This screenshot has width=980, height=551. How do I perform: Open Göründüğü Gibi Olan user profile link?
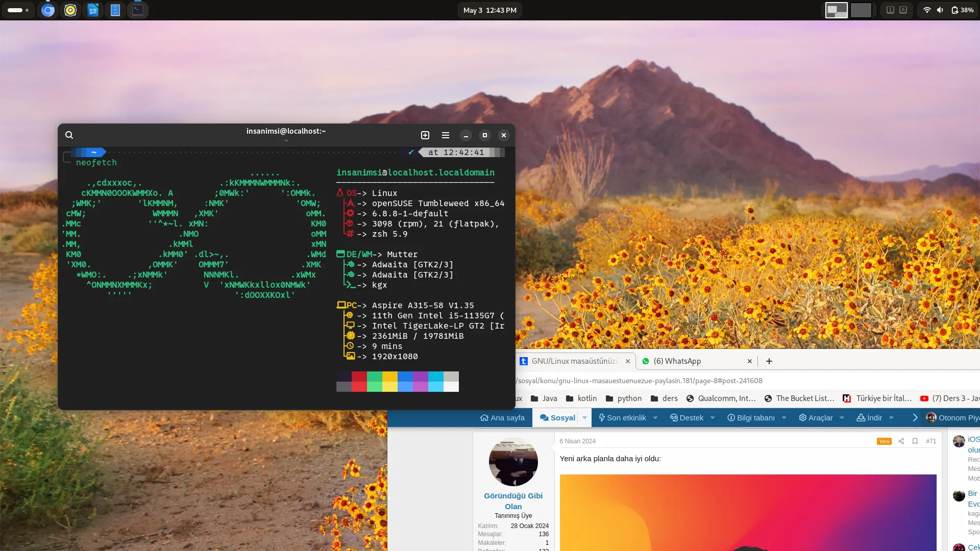[513, 501]
